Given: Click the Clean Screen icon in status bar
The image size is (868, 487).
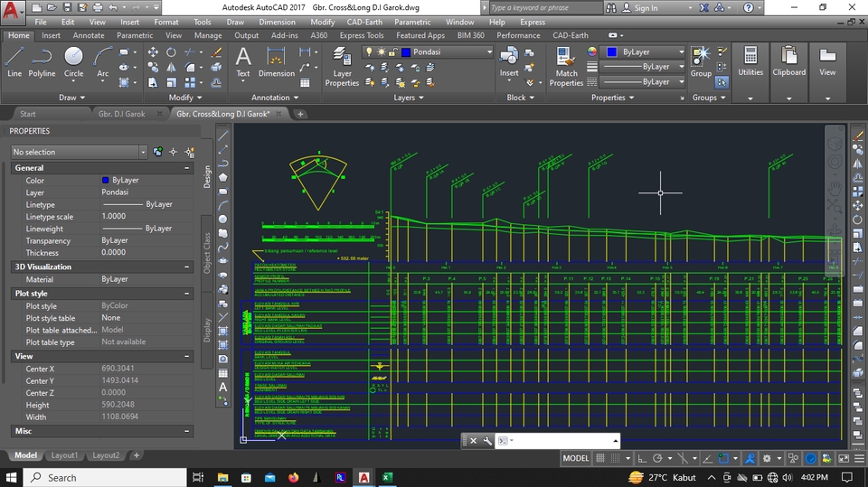Looking at the screenshot, I should 844,458.
